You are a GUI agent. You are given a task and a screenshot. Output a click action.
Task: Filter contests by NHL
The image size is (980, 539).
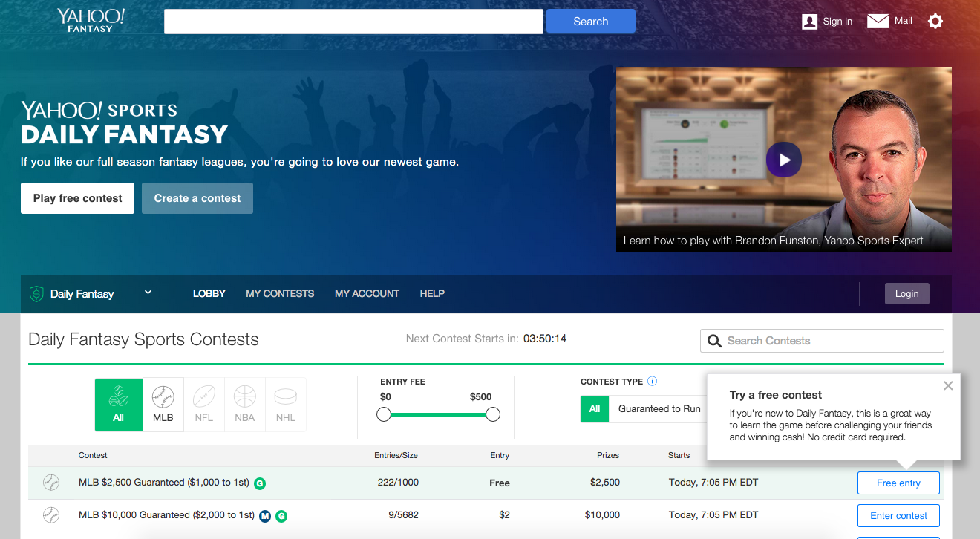click(x=286, y=405)
